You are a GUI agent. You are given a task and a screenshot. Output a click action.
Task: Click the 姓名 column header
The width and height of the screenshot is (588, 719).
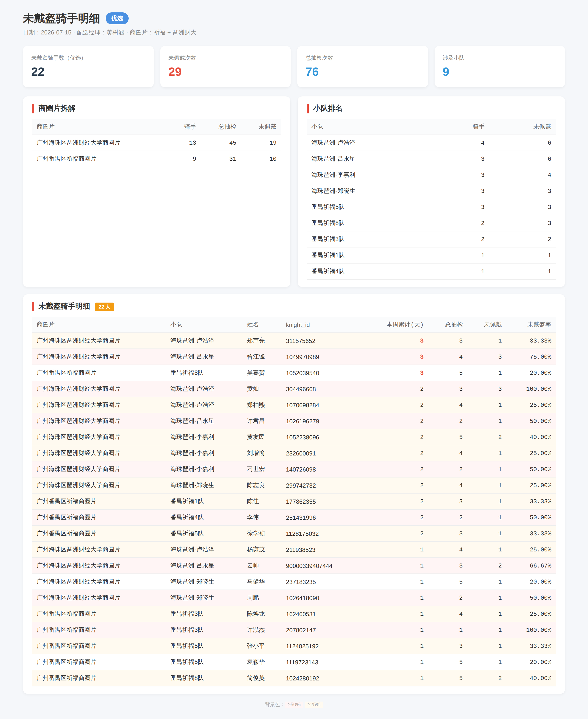(253, 325)
